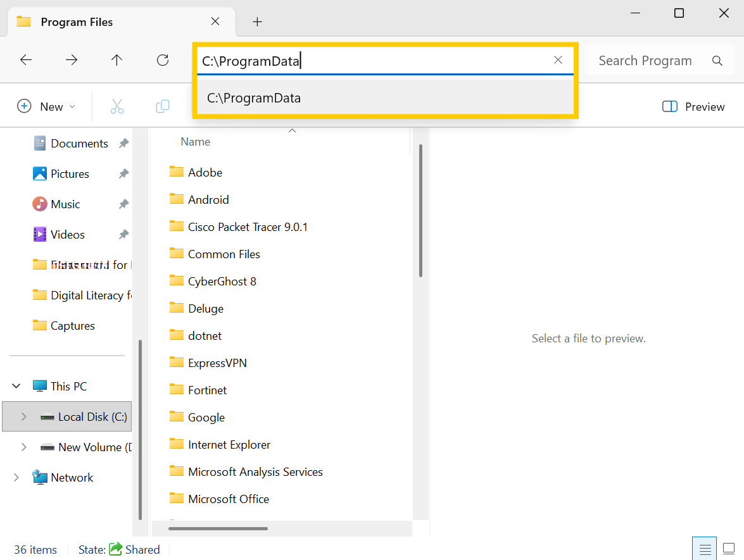Sort by the Name column header

pyautogui.click(x=196, y=141)
